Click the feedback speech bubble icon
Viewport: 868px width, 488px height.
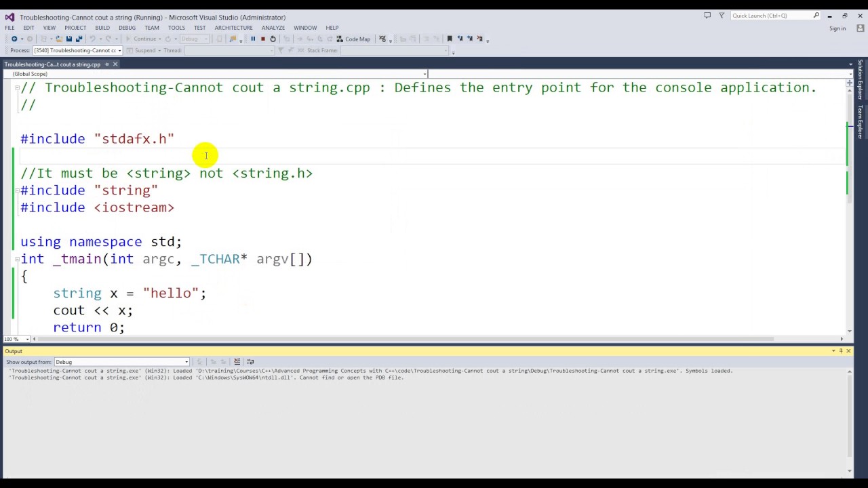pyautogui.click(x=707, y=16)
